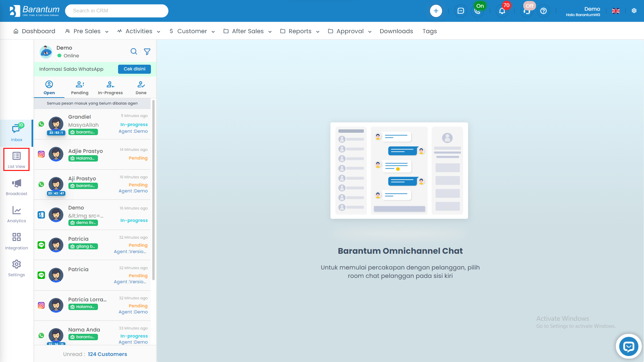Expand the Reports dropdown menu

click(300, 31)
